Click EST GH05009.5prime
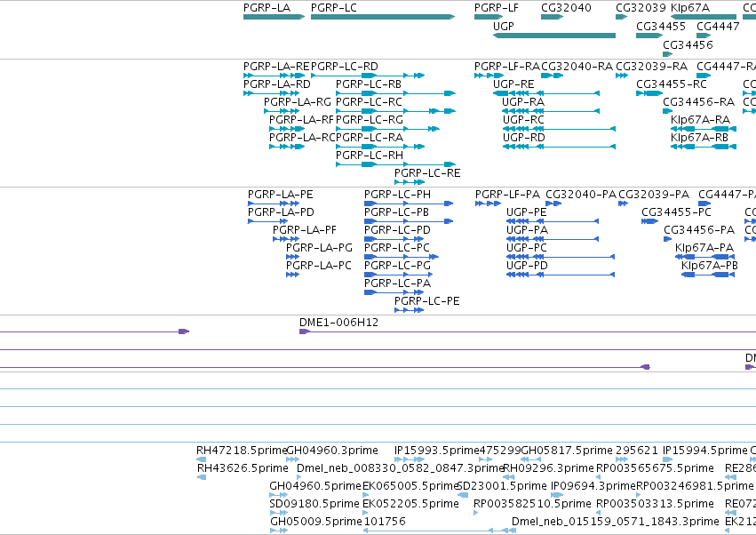This screenshot has height=535, width=756. tap(279, 531)
